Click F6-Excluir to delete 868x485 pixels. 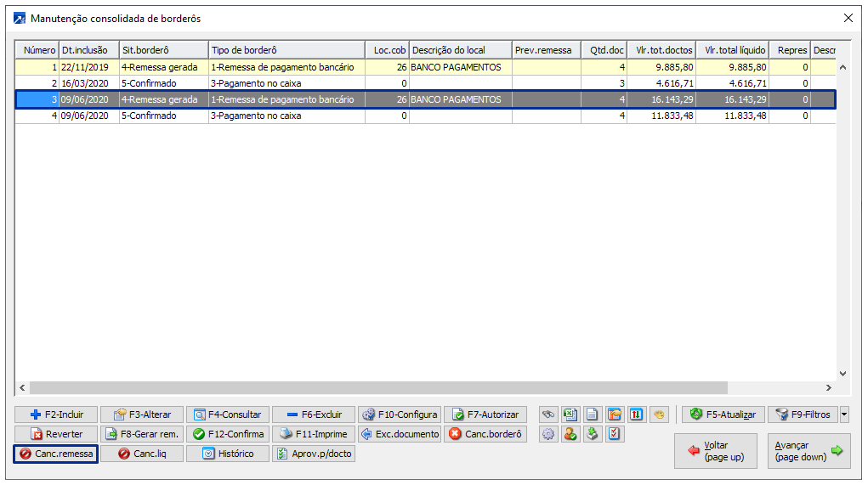point(314,415)
